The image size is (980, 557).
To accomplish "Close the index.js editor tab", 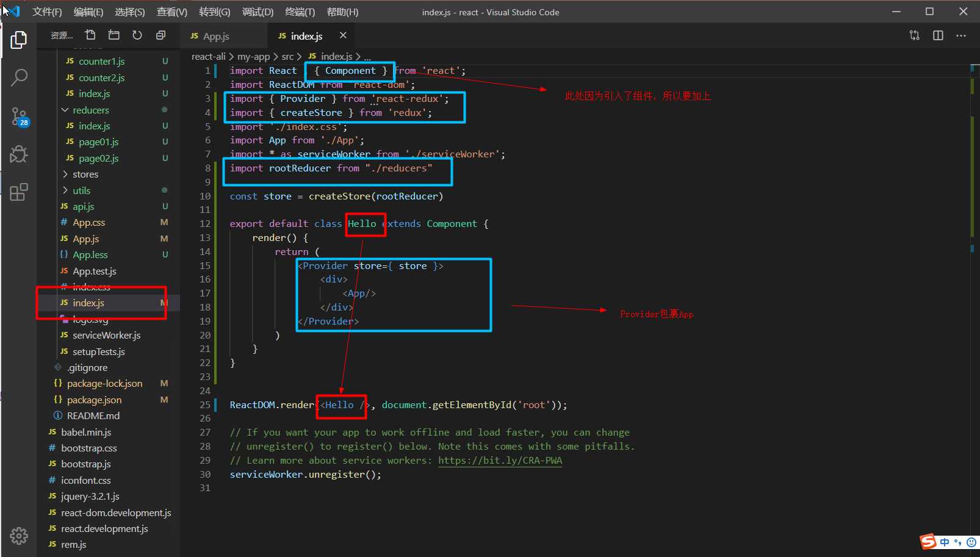I will click(343, 35).
